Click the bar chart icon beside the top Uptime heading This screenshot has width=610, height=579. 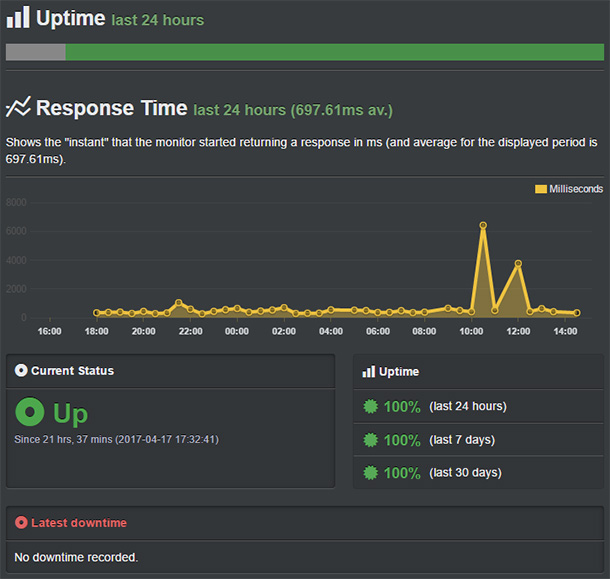[18, 18]
